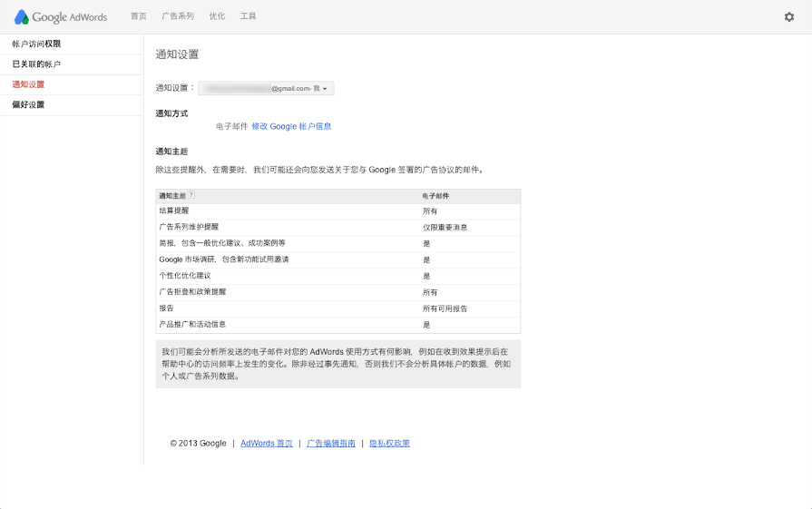
Task: Click 是 value in the 简报 row
Action: coord(426,243)
